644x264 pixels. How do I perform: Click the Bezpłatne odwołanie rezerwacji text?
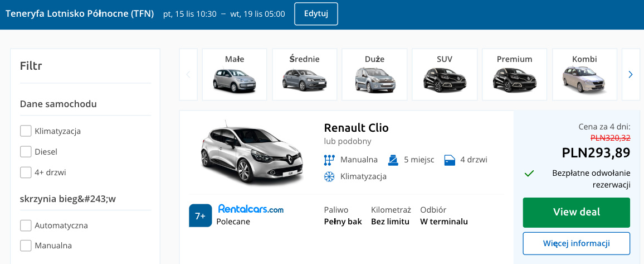(x=592, y=179)
